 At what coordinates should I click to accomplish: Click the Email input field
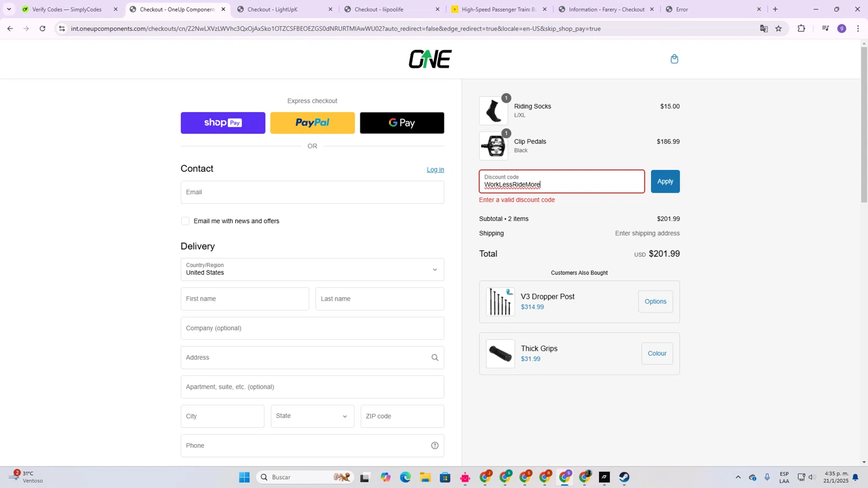pos(312,193)
